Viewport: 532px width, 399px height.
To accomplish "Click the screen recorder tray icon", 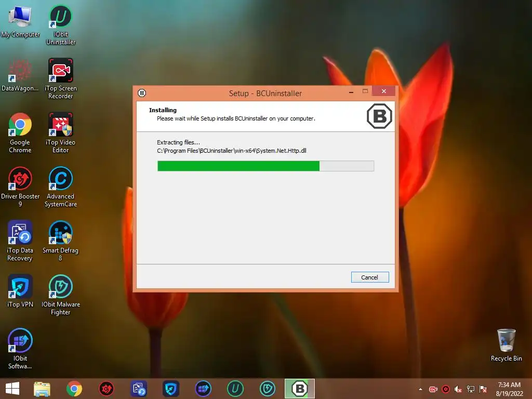I will coord(433,389).
